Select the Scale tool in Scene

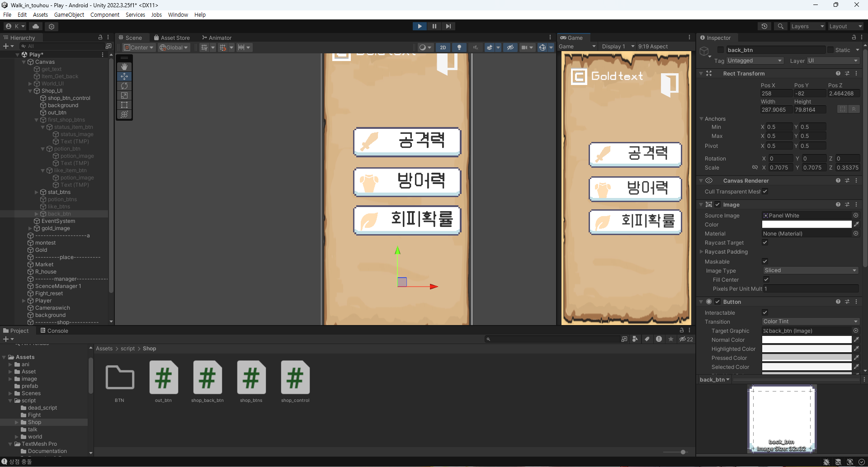click(124, 95)
